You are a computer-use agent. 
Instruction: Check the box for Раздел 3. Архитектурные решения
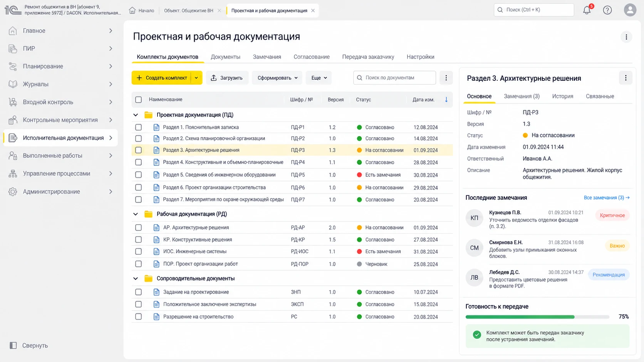click(x=139, y=150)
